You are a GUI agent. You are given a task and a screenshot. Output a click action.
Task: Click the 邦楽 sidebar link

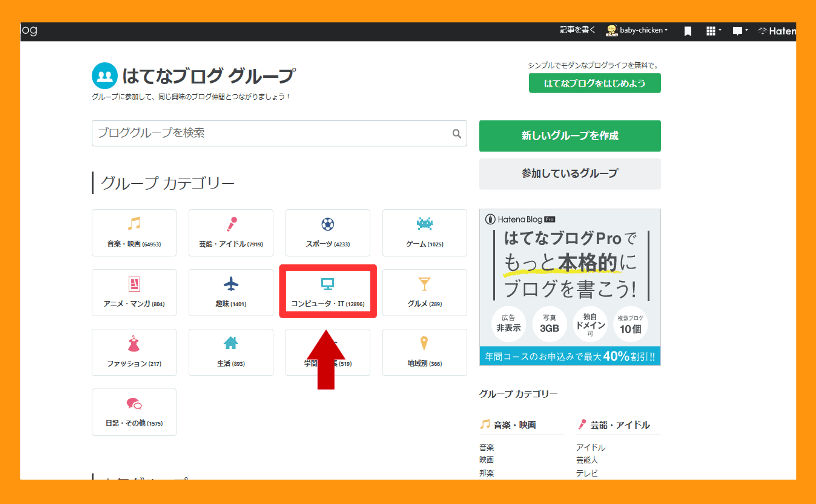click(487, 473)
